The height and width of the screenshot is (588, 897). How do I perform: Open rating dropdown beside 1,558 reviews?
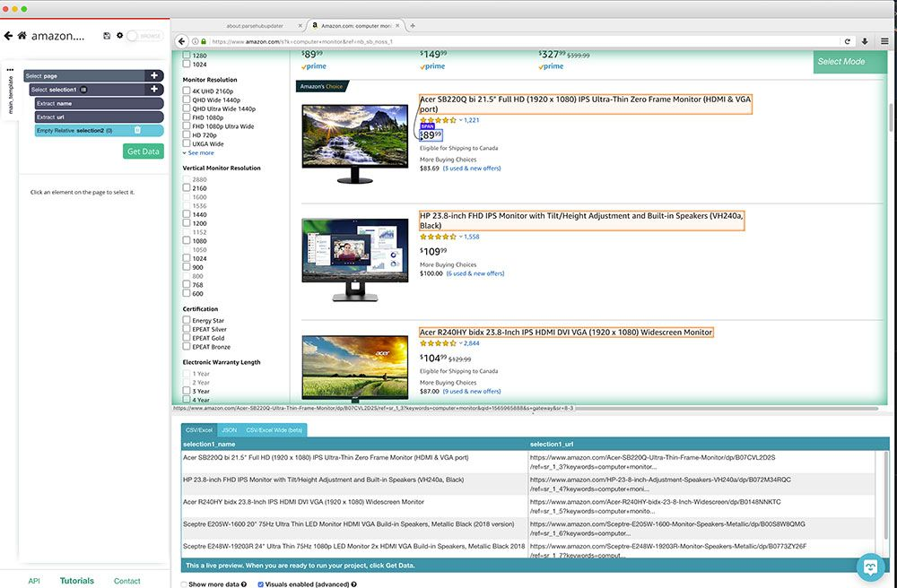pyautogui.click(x=460, y=237)
